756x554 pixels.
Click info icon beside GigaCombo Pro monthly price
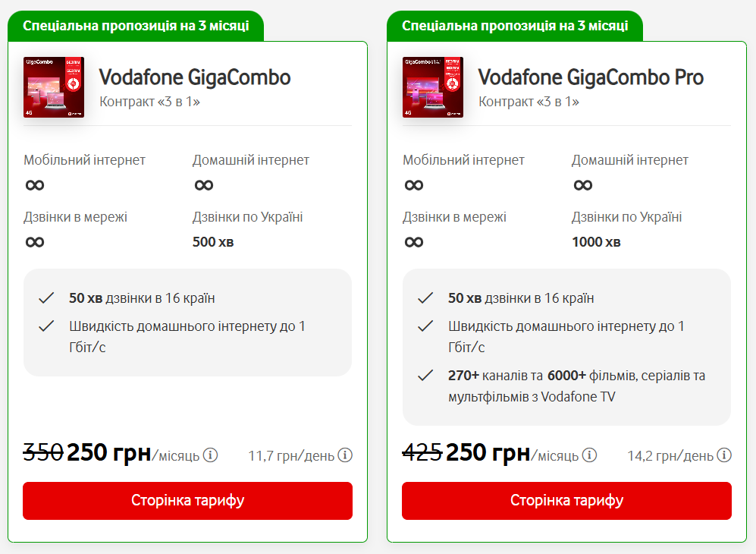[589, 455]
